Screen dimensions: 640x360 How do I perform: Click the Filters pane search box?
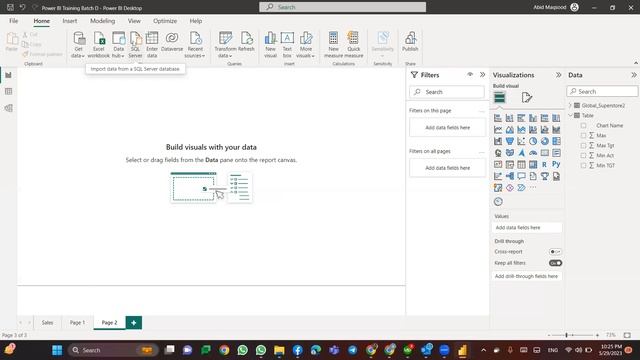(x=447, y=92)
